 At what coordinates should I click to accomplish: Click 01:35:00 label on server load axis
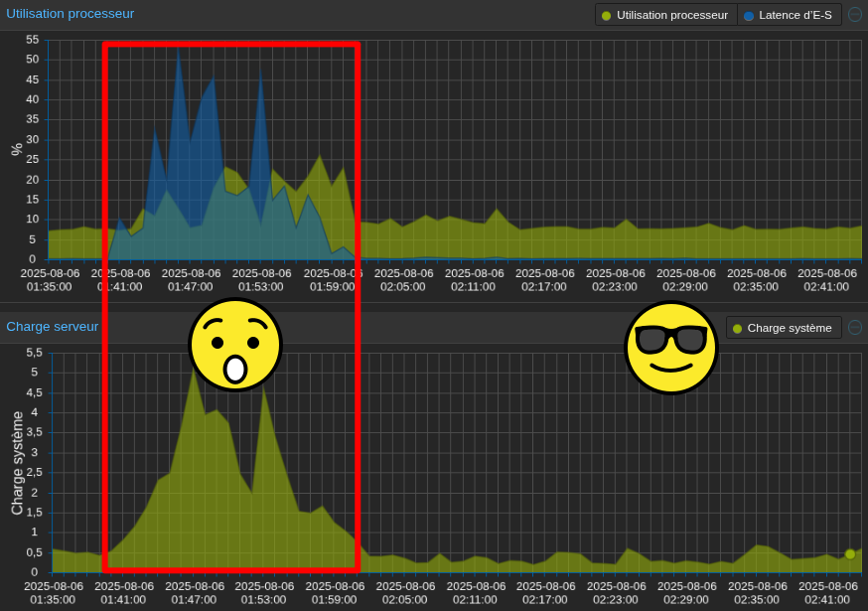53,599
